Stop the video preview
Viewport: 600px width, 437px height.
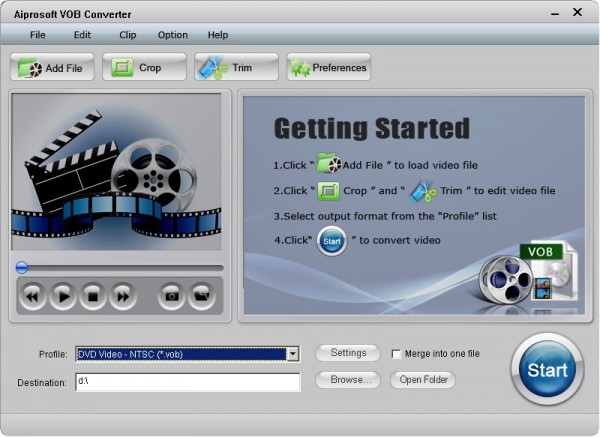coord(92,295)
